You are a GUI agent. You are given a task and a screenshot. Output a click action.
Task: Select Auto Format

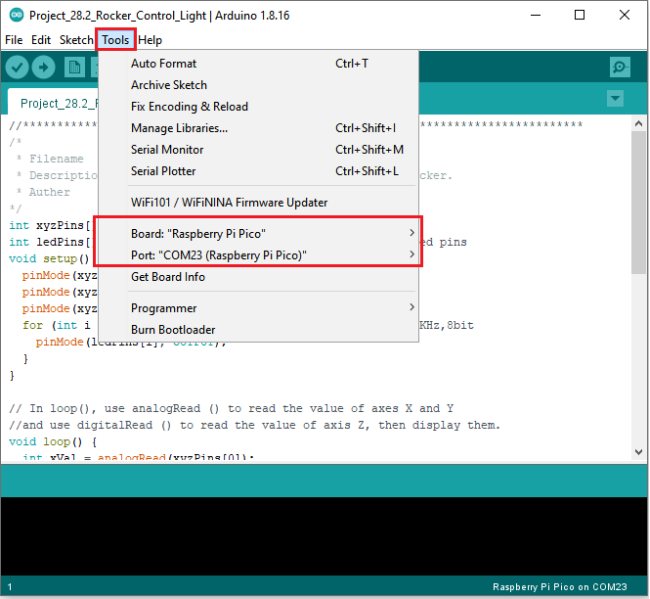point(258,63)
